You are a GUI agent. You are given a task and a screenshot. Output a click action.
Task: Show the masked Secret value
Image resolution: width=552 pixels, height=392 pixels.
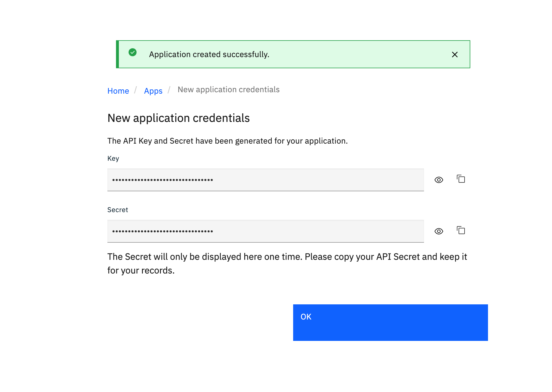click(x=439, y=231)
